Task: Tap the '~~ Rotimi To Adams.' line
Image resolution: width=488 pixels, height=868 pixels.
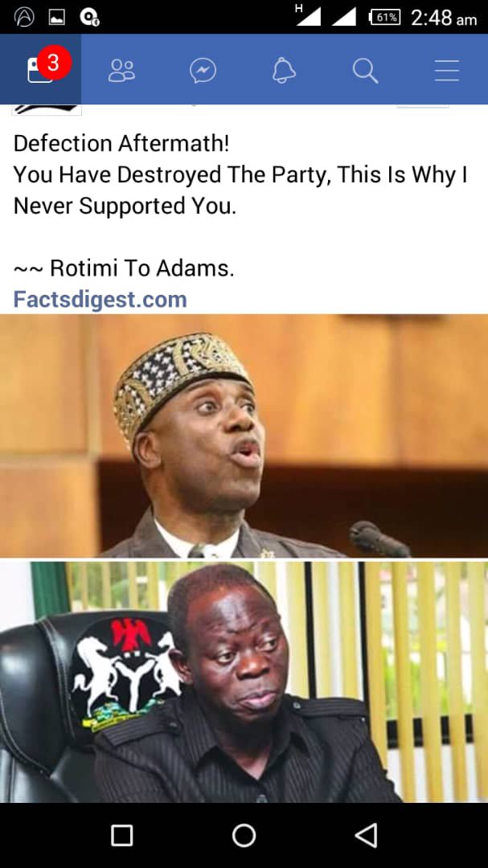Action: 124,268
